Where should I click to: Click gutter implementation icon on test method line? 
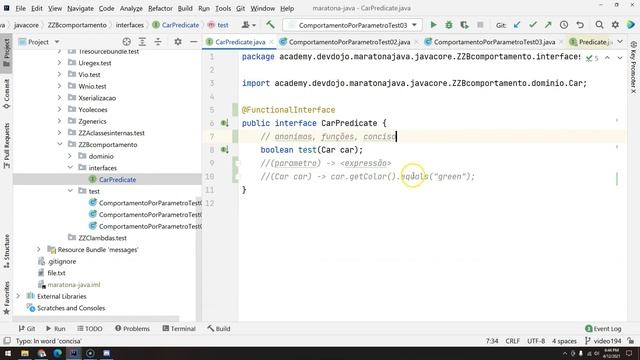click(x=224, y=150)
